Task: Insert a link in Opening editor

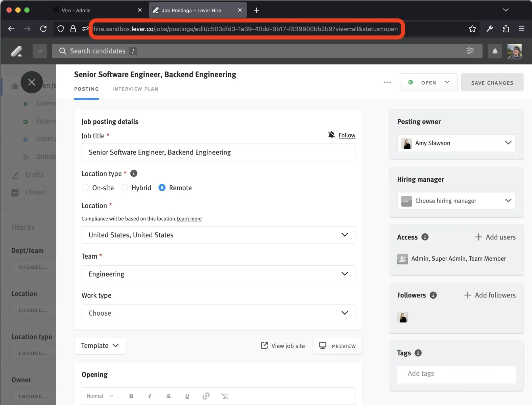Action: pyautogui.click(x=206, y=396)
